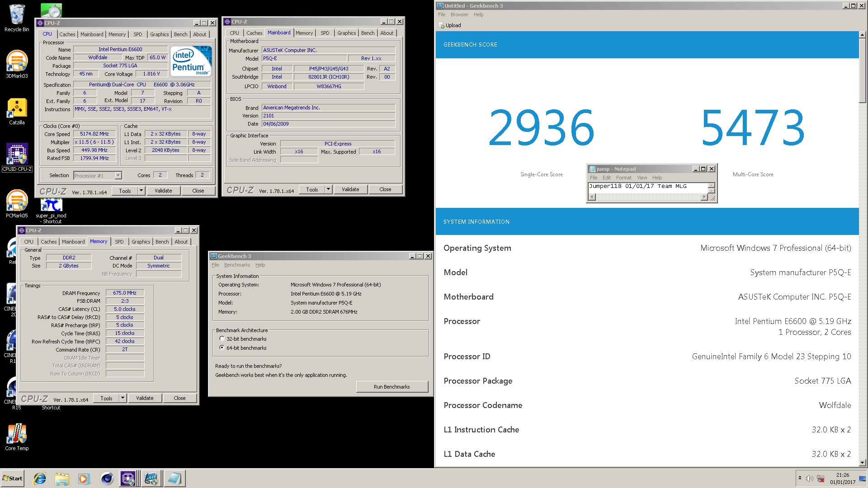Switch to the CPU-Z taskbar button
The width and height of the screenshot is (868, 488).
128,479
